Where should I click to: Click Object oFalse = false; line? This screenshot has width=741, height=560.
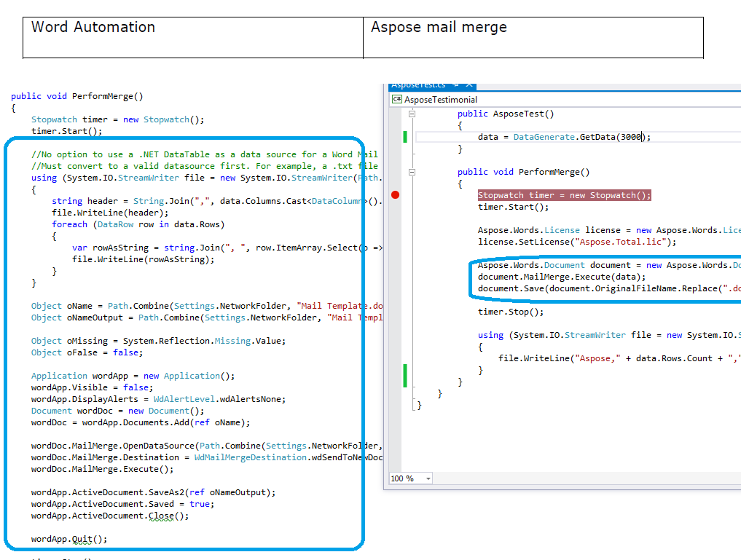pos(87,352)
